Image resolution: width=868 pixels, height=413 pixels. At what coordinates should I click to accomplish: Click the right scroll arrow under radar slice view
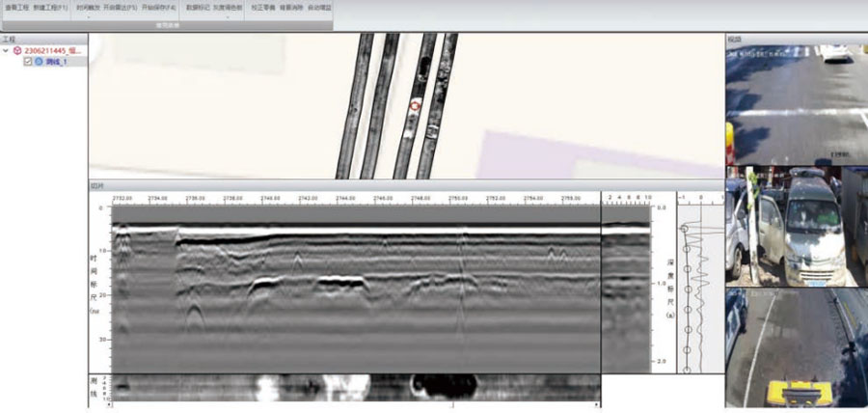coord(597,404)
